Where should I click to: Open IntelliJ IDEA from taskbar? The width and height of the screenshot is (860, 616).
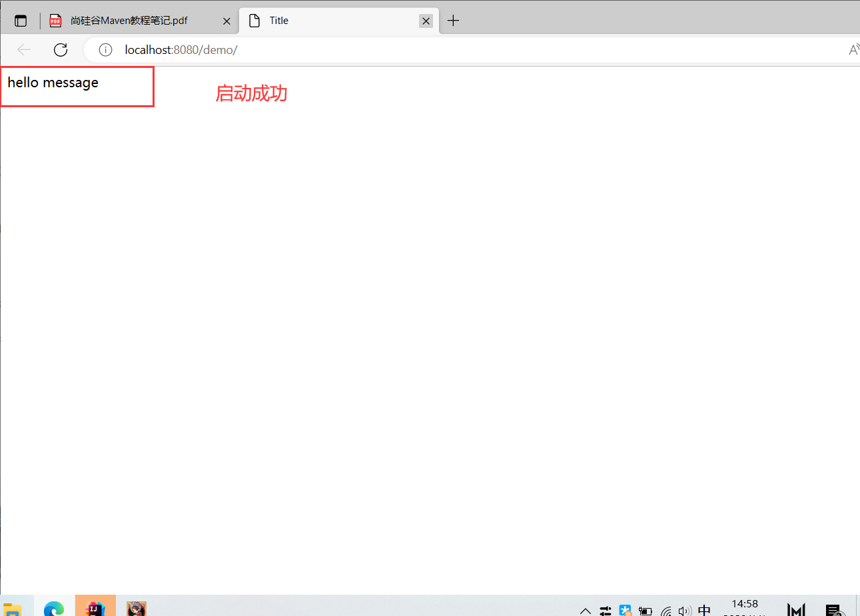point(95,608)
